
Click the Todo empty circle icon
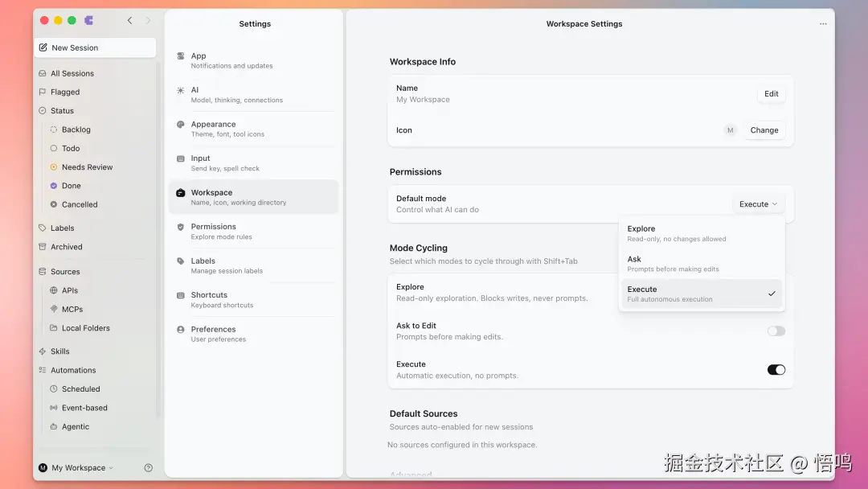point(54,149)
